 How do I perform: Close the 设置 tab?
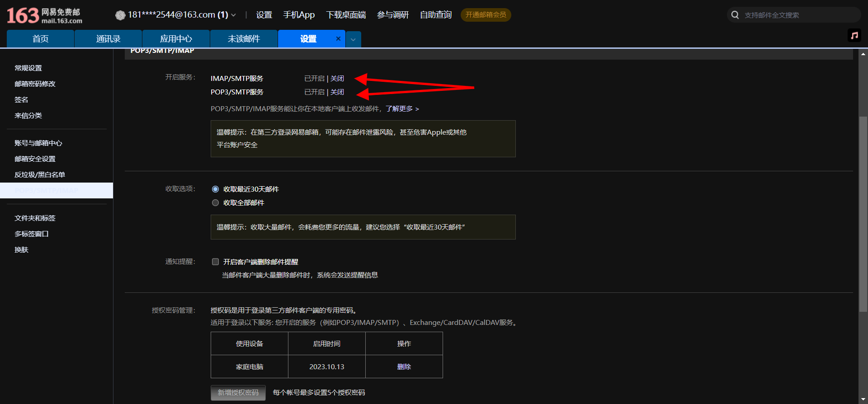(338, 39)
